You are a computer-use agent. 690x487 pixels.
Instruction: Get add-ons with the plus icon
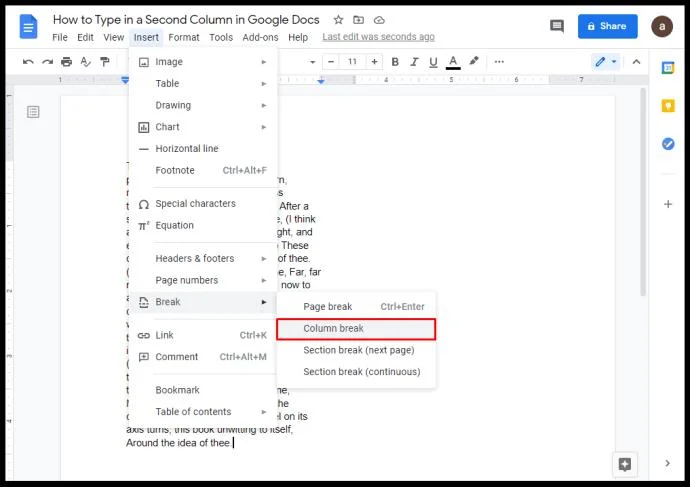pyautogui.click(x=668, y=204)
